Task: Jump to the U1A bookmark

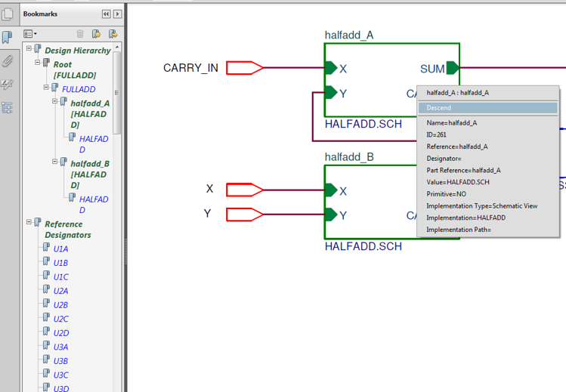Action: 60,248
